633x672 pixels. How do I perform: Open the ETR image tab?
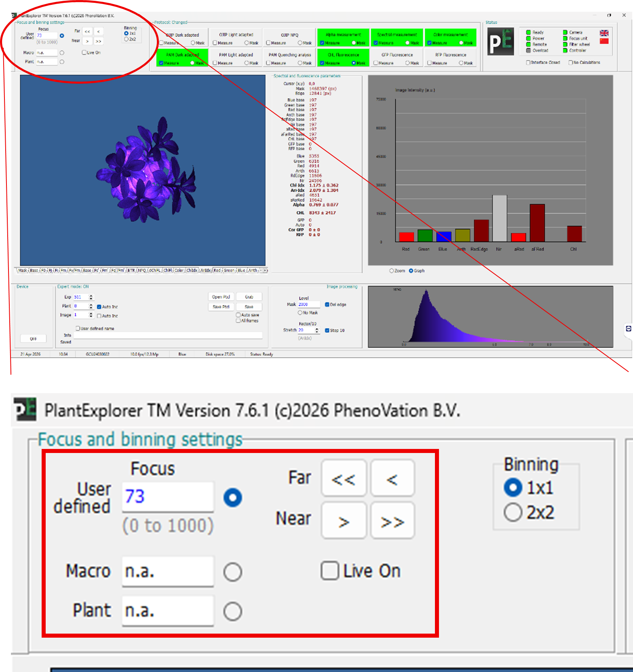131,271
